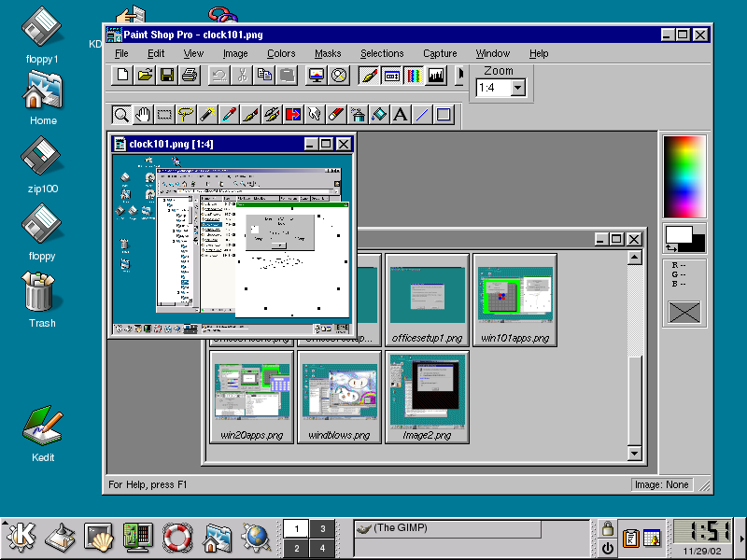
Task: Select the Retouch pointing hand tool
Action: point(315,115)
